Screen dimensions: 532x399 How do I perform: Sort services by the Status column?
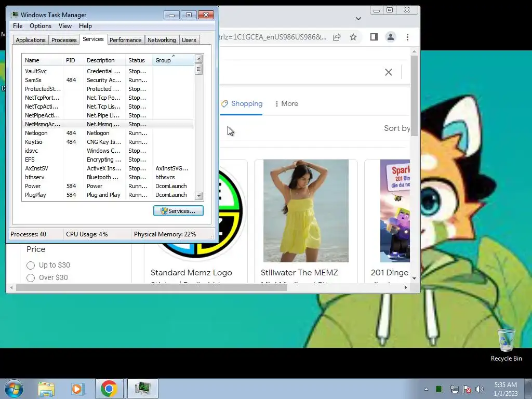pos(139,60)
